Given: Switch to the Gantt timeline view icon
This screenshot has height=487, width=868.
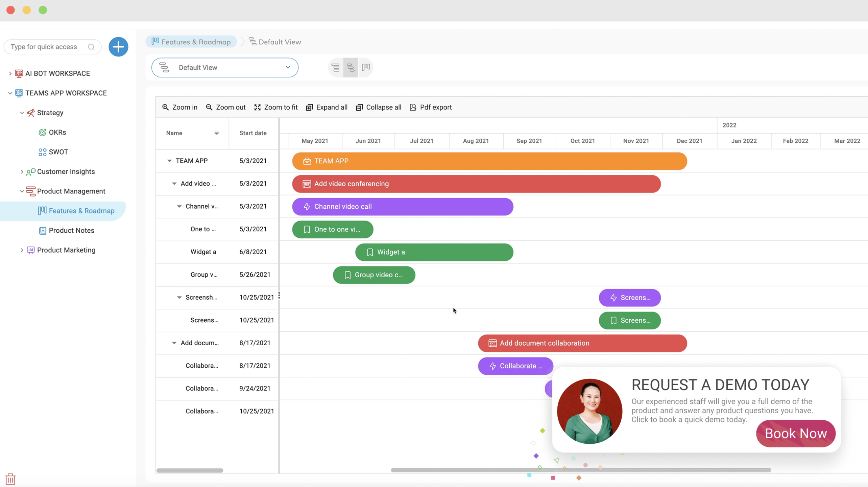Looking at the screenshot, I should [351, 67].
